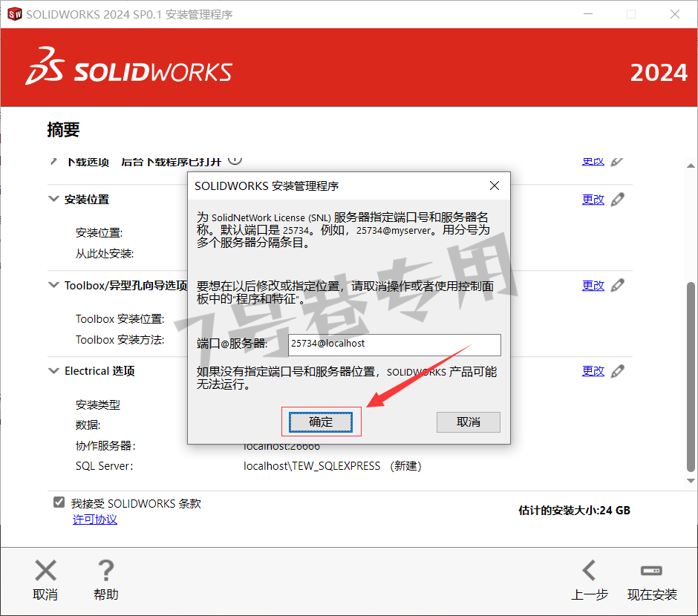Click 更改 link for Electrical 选项

pyautogui.click(x=593, y=370)
